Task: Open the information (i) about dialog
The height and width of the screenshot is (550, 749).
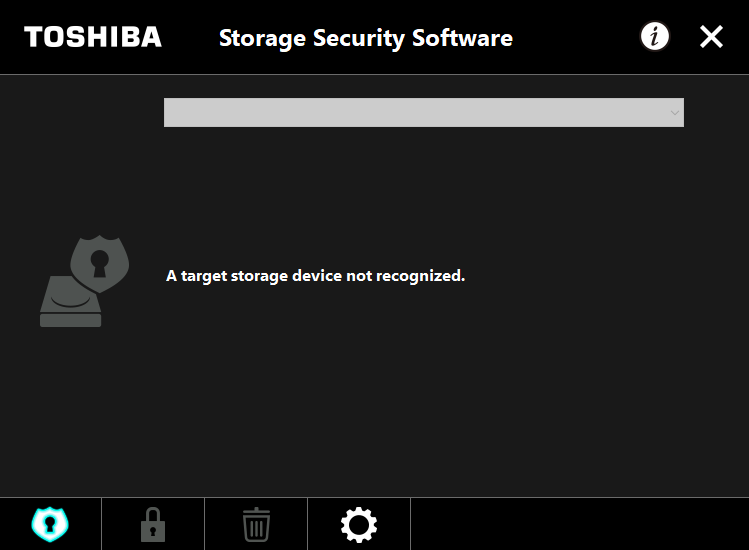Action: (654, 36)
